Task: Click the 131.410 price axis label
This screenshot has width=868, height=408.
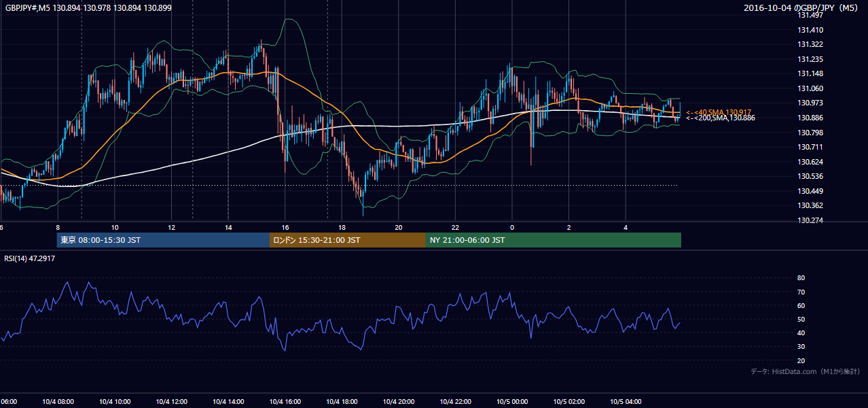Action: point(810,30)
